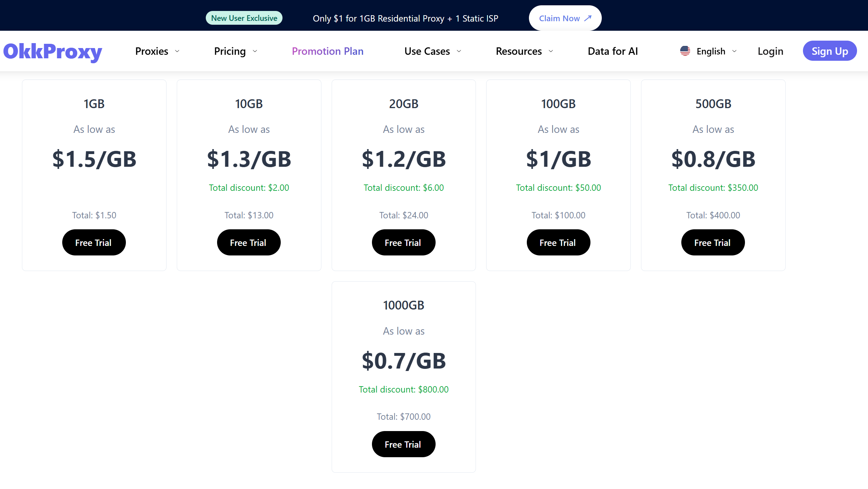Screen dimensions: 868x489
Task: Start Free Trial for 1GB plan
Action: [x=94, y=243]
